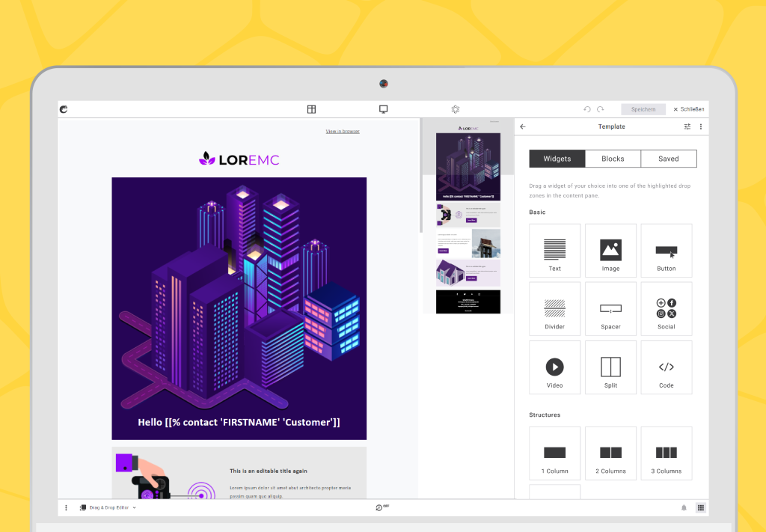
Task: Select the Code widget
Action: pos(667,367)
